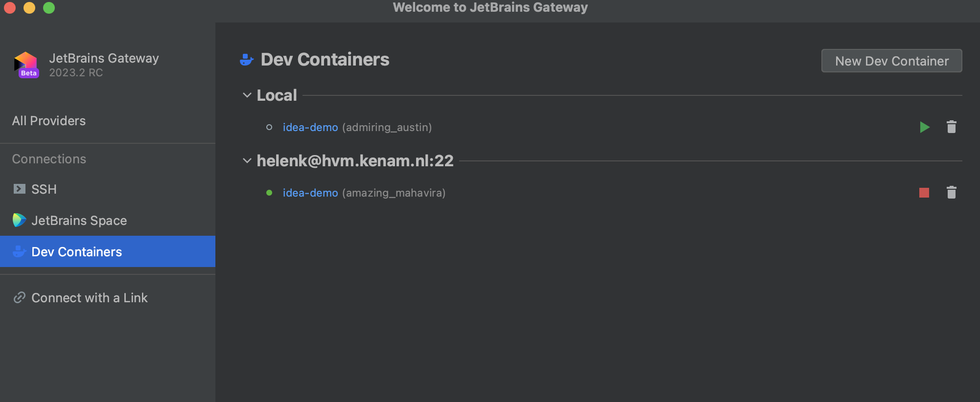This screenshot has width=980, height=402.
Task: Click the (amazing_mahavira) container name text
Action: 394,193
